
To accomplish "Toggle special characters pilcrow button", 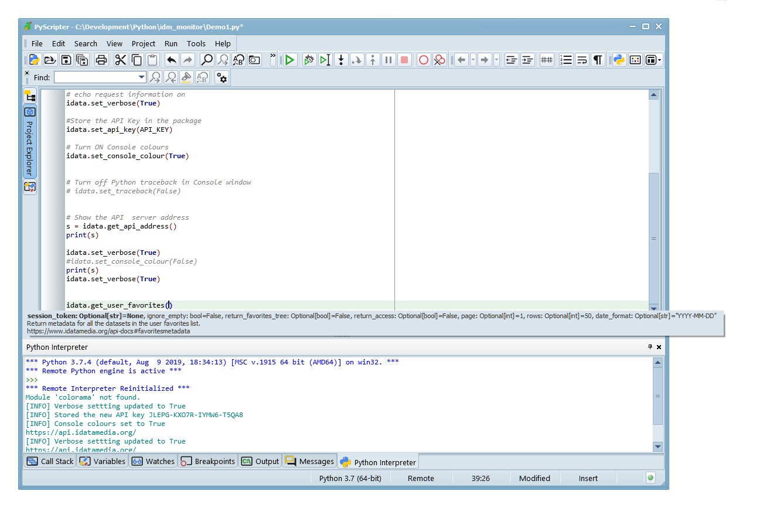I will [x=597, y=60].
